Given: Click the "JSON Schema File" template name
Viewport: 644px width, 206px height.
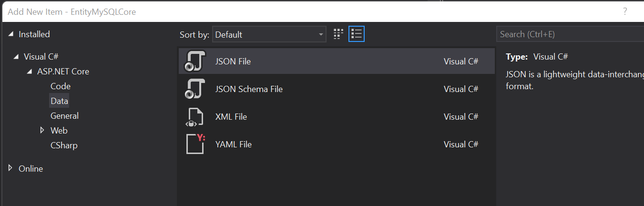Looking at the screenshot, I should pos(249,89).
